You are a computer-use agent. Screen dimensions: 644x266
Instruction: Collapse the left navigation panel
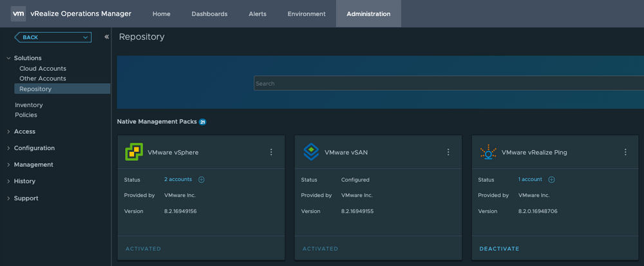(106, 37)
